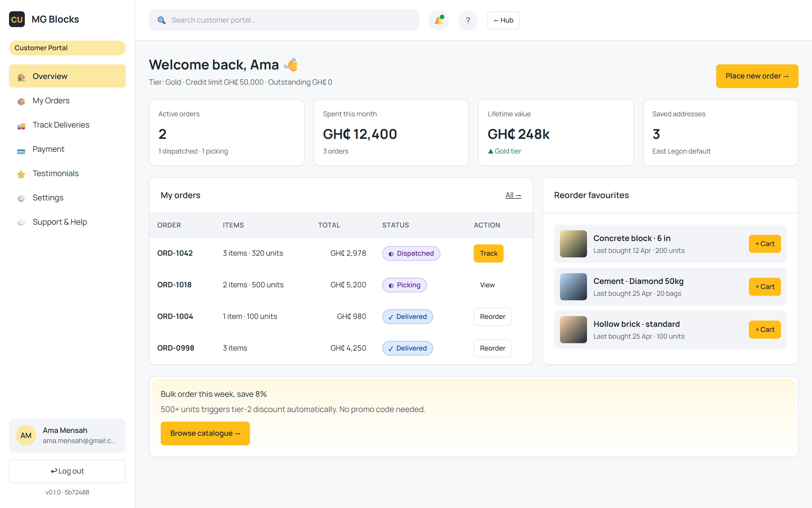This screenshot has width=812, height=508.
Task: Add Hollow brick standard to cart
Action: coord(765,330)
